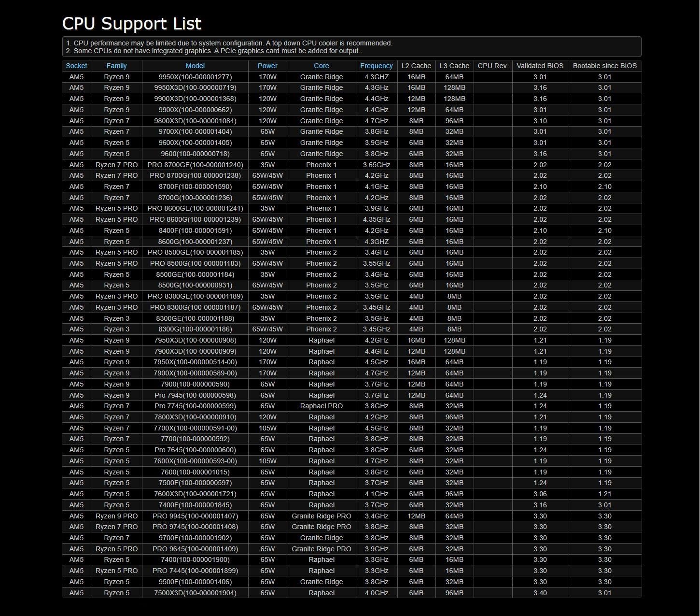
Task: Select model PRO 7445(100-000001899)
Action: 195,571
